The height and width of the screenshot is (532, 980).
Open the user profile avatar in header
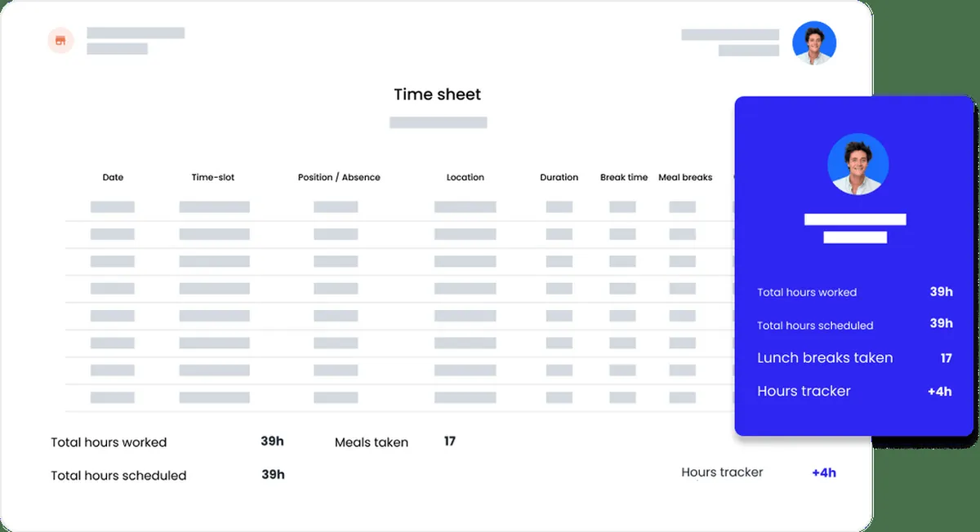(x=813, y=43)
